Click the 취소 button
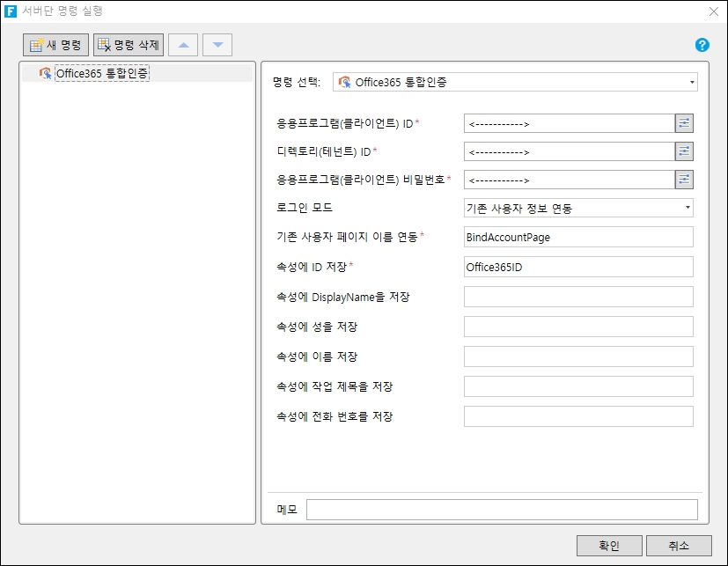The image size is (728, 566). (x=679, y=546)
